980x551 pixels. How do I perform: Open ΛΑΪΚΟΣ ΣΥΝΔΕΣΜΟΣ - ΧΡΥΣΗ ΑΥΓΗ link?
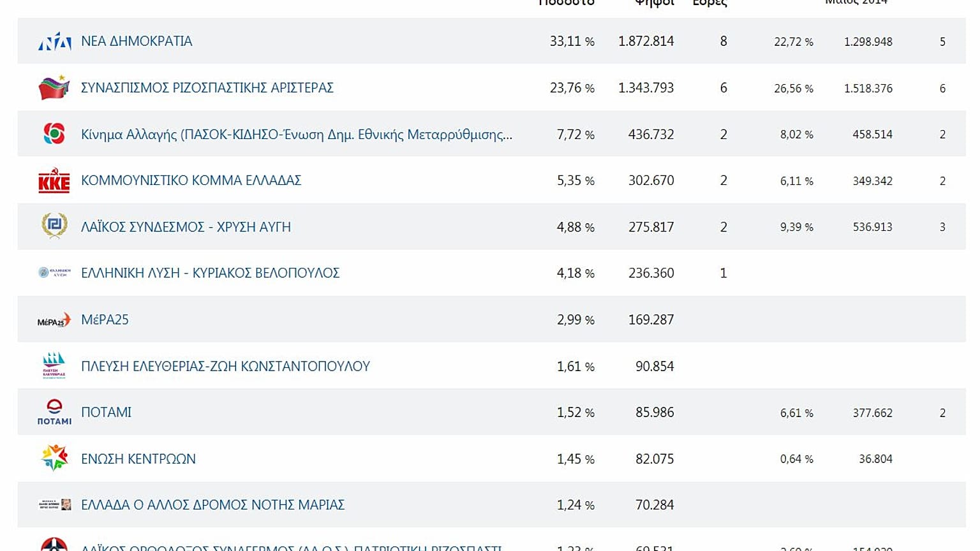tap(186, 227)
